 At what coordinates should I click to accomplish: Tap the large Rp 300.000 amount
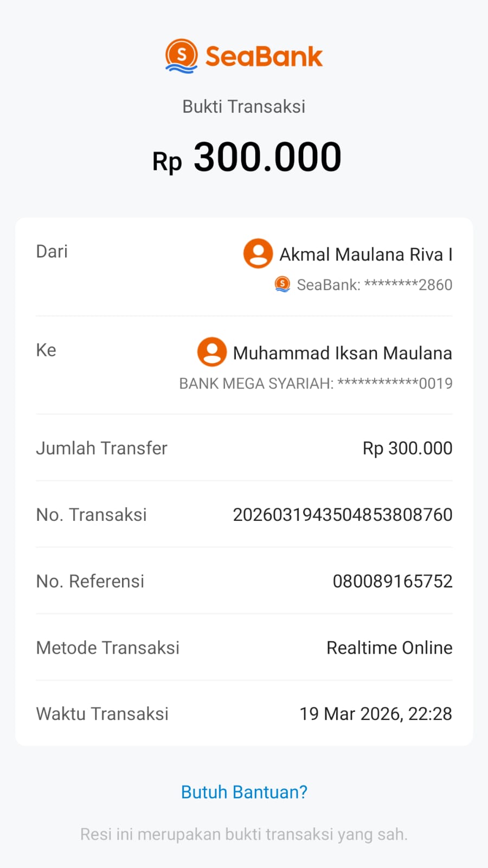[x=247, y=158]
